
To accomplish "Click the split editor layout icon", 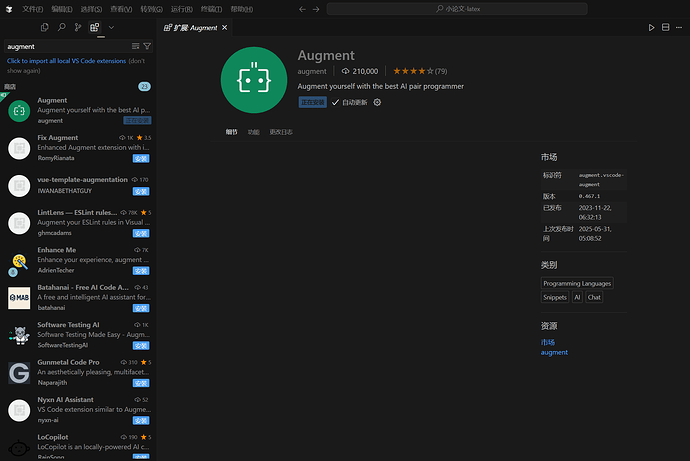I will (665, 27).
